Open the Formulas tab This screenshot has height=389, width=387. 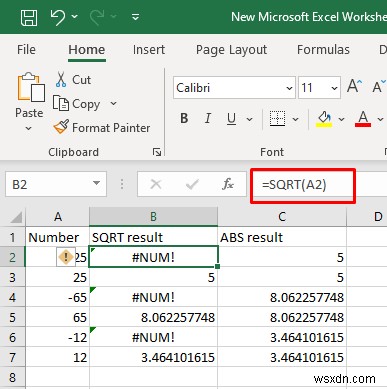tap(323, 50)
